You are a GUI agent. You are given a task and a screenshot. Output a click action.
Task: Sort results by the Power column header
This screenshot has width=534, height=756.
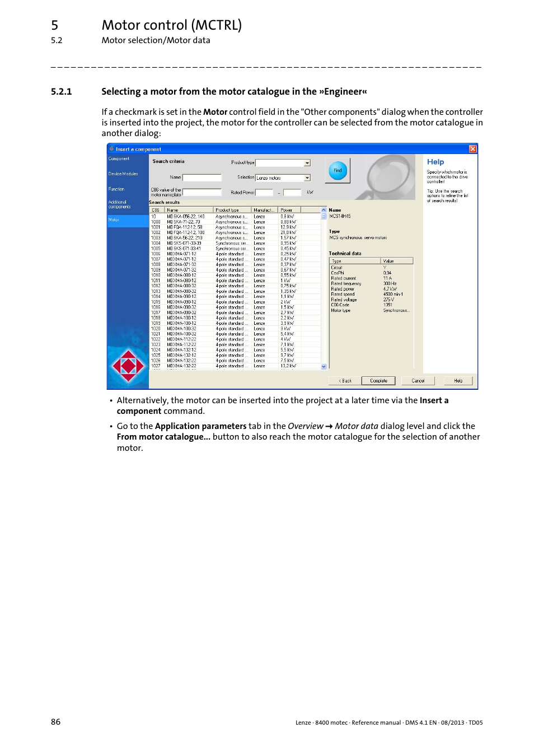click(x=287, y=209)
